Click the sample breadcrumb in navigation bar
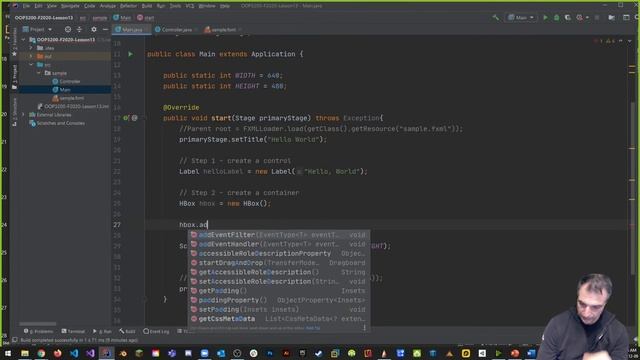The width and height of the screenshot is (640, 360). pos(100,18)
